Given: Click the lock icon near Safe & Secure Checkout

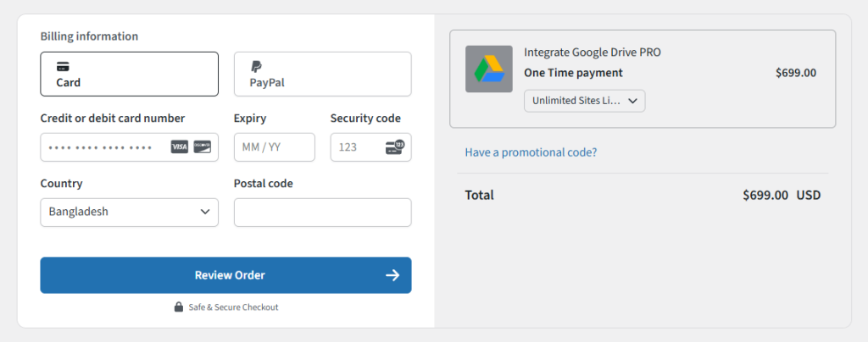Looking at the screenshot, I should [179, 306].
